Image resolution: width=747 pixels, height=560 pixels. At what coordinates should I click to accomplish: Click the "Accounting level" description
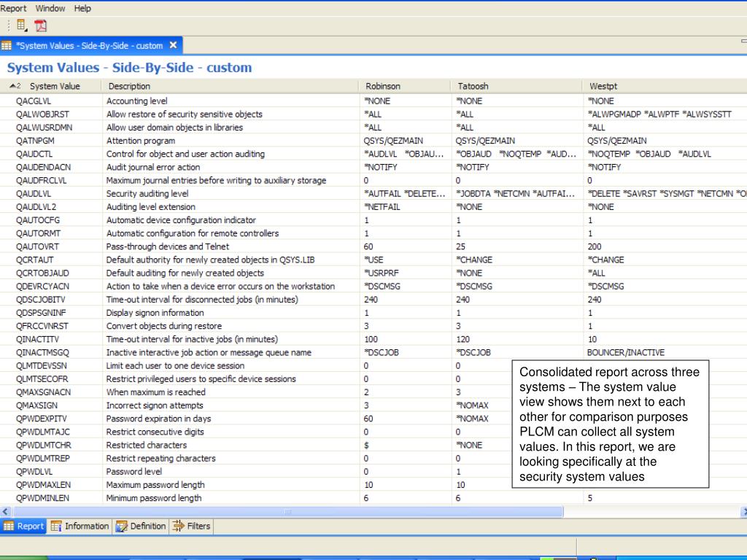[x=136, y=101]
